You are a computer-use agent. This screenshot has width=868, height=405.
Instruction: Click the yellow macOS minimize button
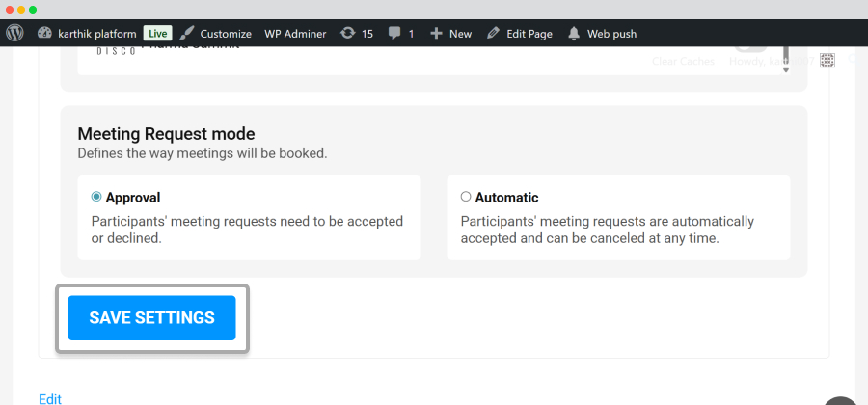[21, 10]
